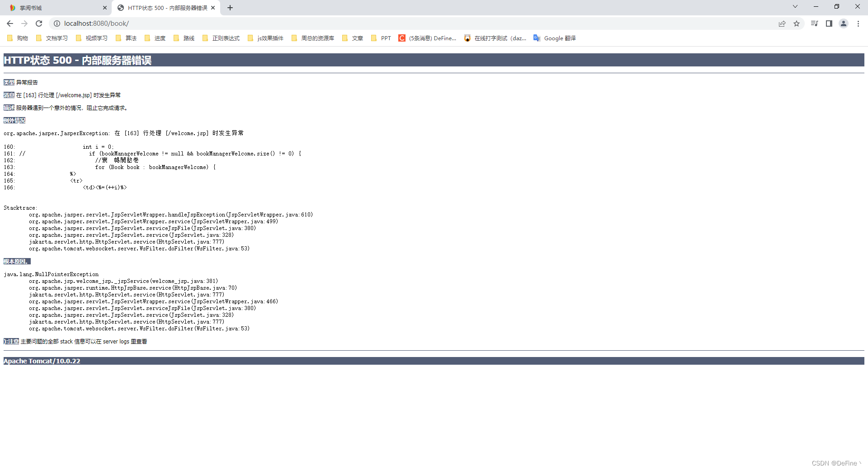
Task: Open the 算法 bookmark folder
Action: (x=126, y=38)
